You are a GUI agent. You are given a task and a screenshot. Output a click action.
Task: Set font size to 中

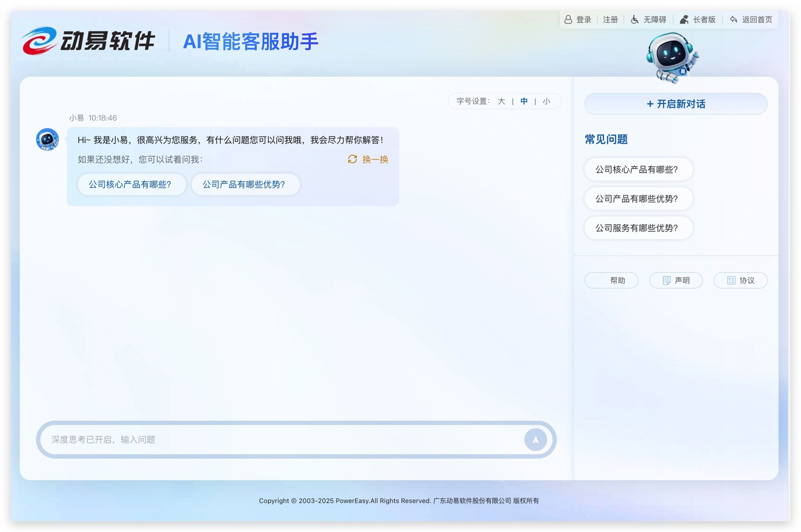coord(524,101)
